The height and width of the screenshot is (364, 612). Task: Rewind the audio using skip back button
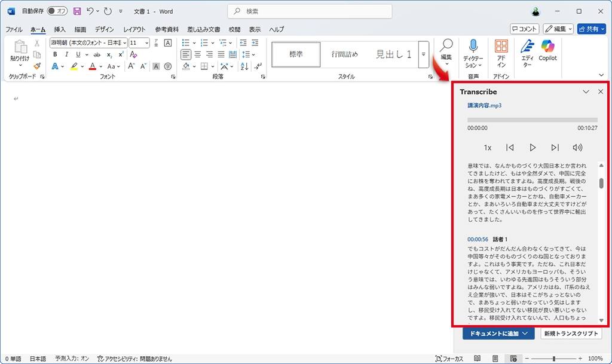point(510,148)
